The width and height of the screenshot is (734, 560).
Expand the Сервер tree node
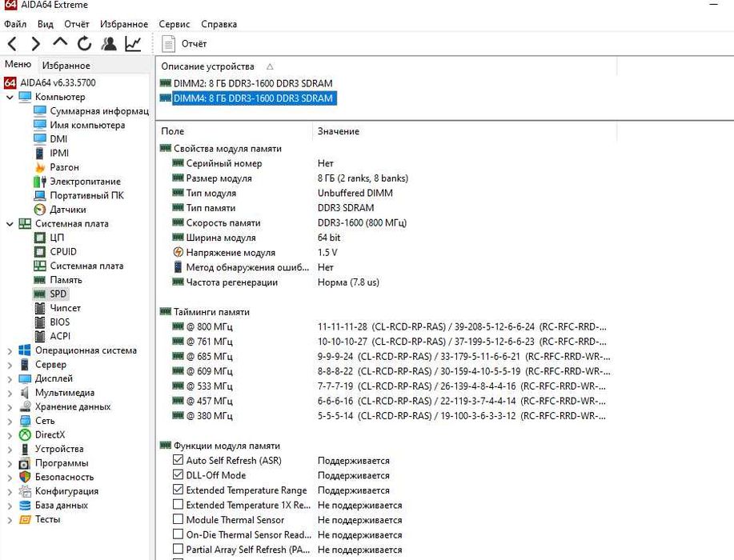10,365
